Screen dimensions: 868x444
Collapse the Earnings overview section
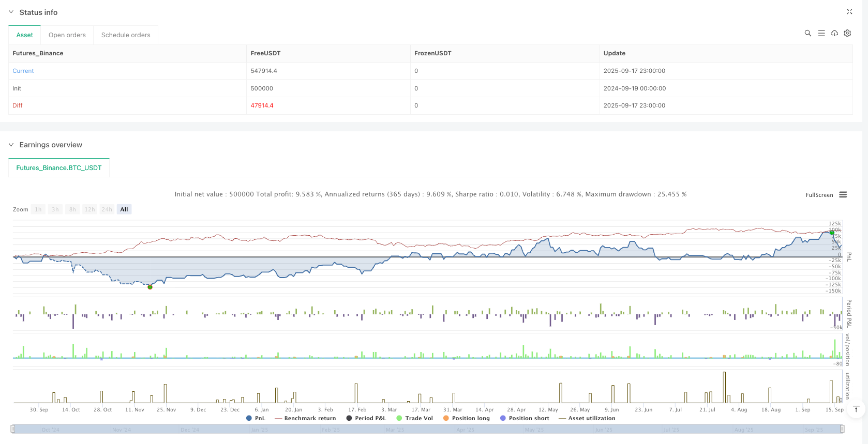click(x=11, y=145)
